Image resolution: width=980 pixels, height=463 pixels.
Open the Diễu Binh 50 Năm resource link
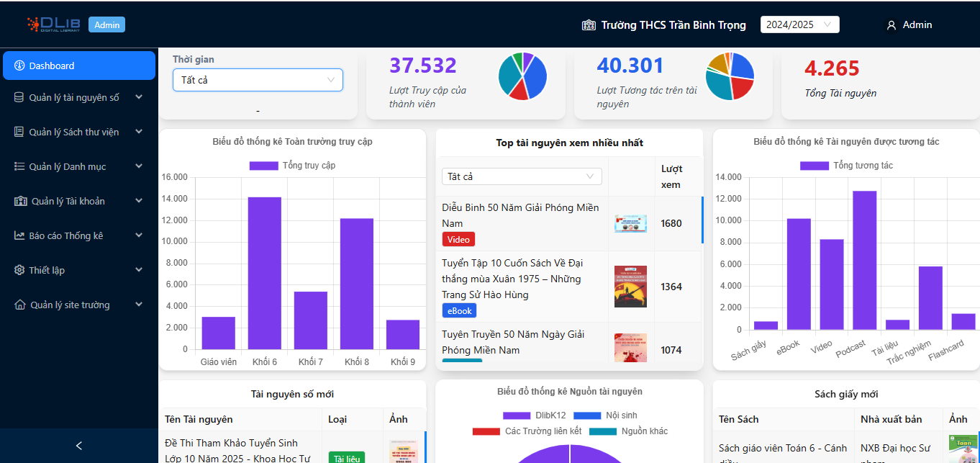[520, 215]
